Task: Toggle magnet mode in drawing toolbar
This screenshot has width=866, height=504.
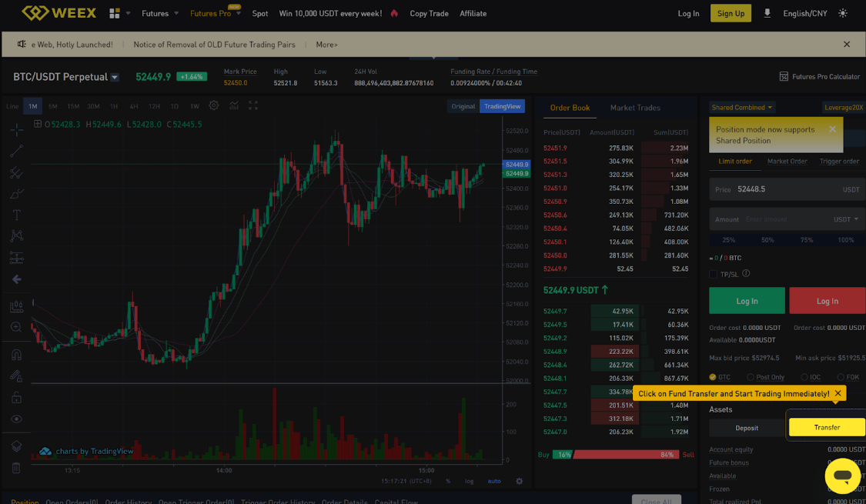Action: 17,355
